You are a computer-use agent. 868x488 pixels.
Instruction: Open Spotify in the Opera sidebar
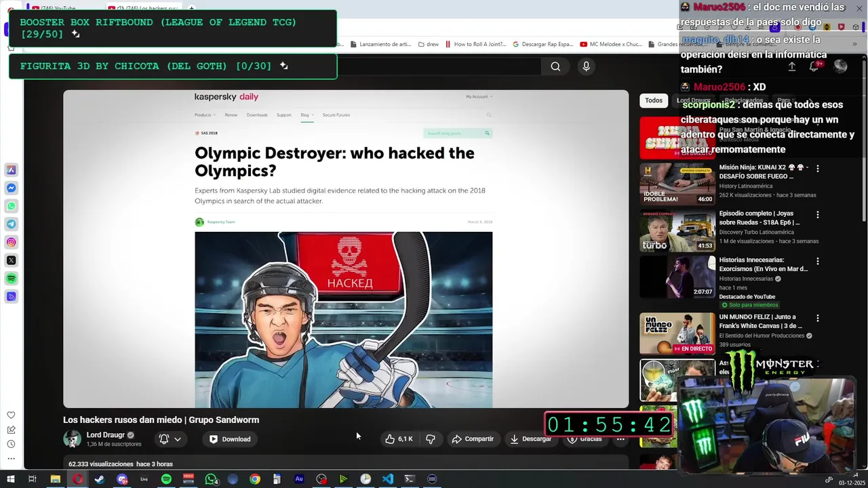pyautogui.click(x=12, y=279)
